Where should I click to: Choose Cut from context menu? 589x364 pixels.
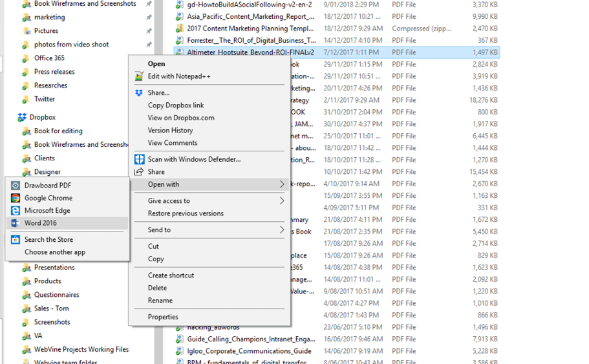[x=153, y=246]
